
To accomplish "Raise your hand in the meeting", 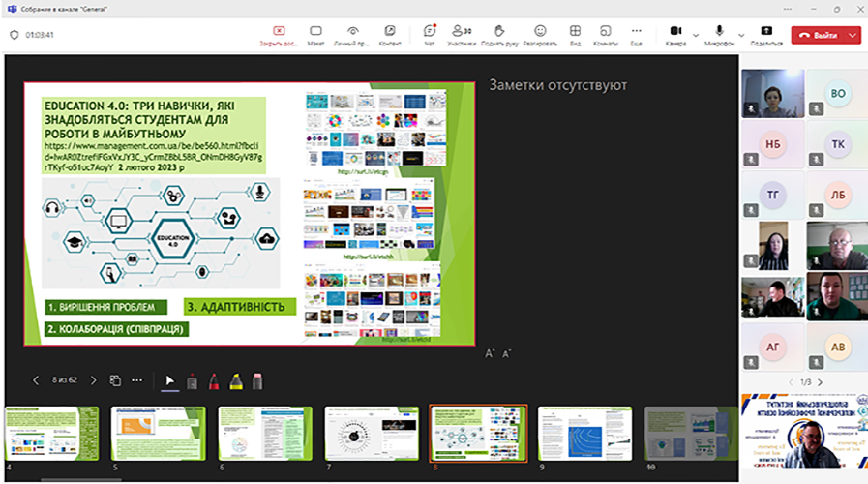I will (499, 35).
